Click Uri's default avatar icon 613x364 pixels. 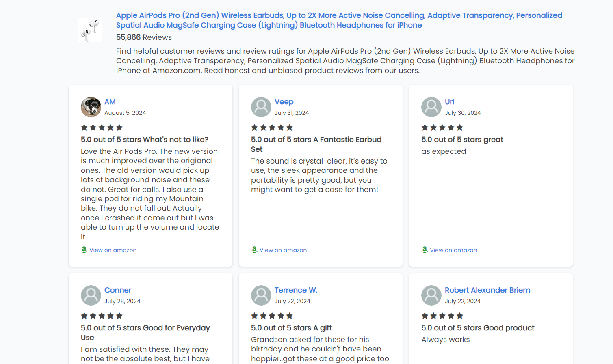click(x=431, y=107)
